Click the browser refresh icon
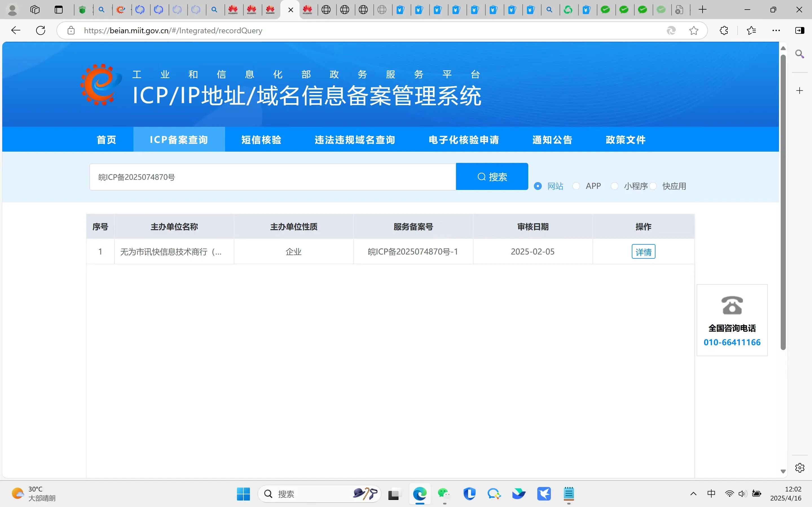Image resolution: width=812 pixels, height=507 pixels. [41, 30]
